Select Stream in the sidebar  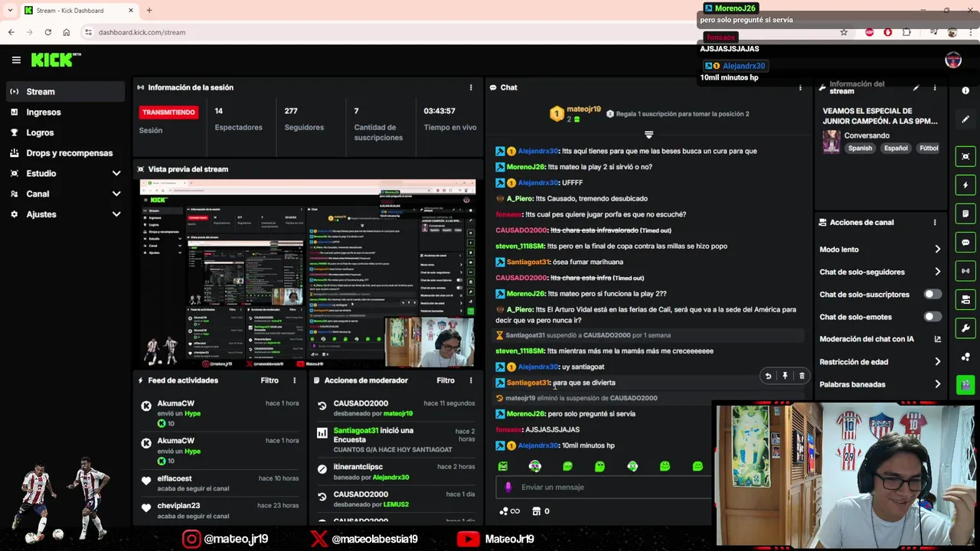(65, 92)
